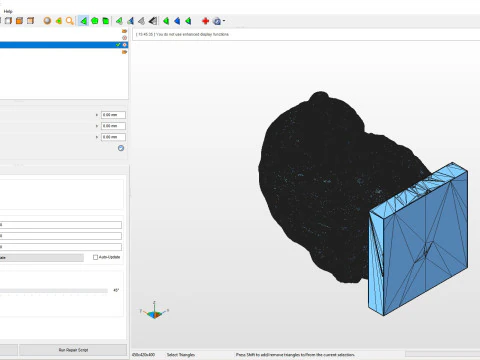Click the red cross Add Triangles icon
The image size is (480, 360).
coord(205,21)
